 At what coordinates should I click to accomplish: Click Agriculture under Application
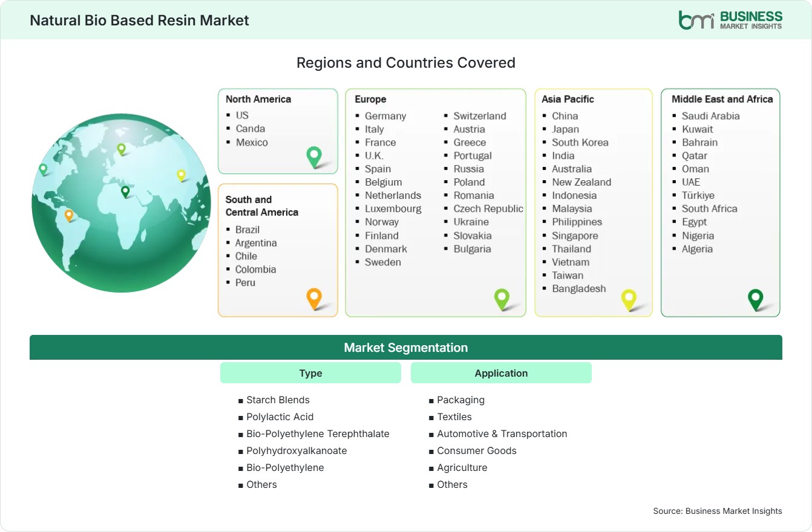click(462, 467)
